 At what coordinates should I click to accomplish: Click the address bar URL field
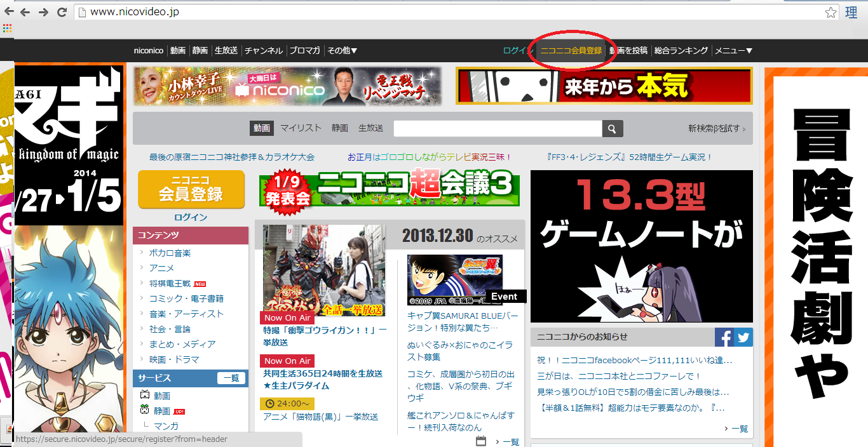[448, 12]
